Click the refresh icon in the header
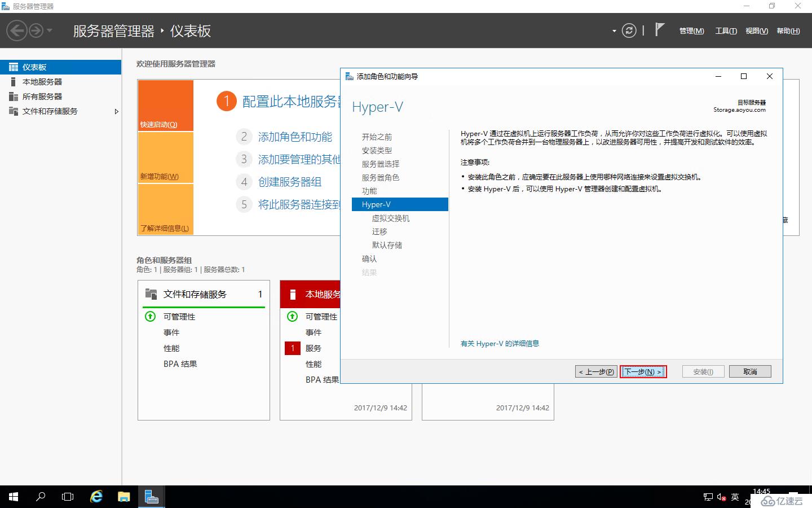The height and width of the screenshot is (508, 812). coord(629,30)
